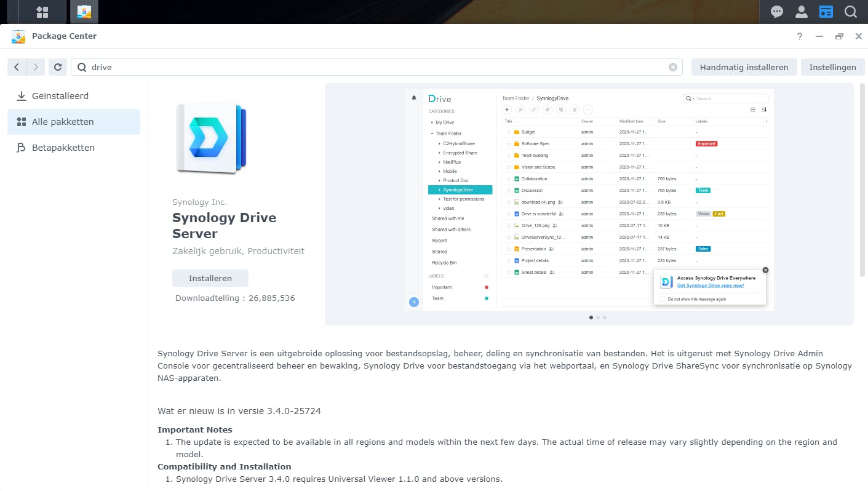The height and width of the screenshot is (491, 868).
Task: Minimize the Package Center window
Action: point(819,36)
